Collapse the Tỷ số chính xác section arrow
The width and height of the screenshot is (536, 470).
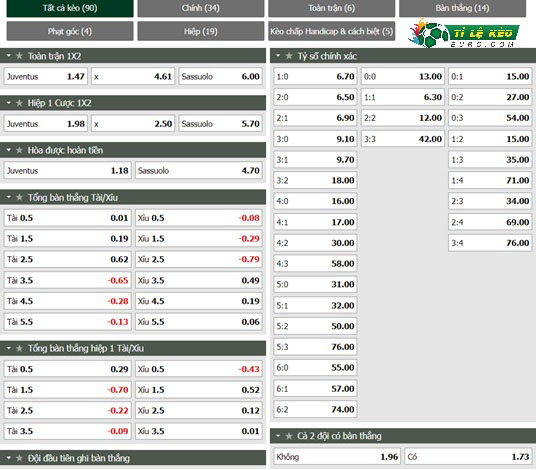pyautogui.click(x=278, y=55)
